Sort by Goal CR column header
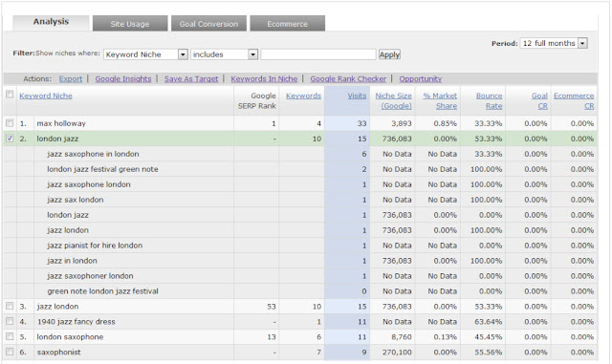Image resolution: width=612 pixels, height=364 pixels. pyautogui.click(x=539, y=101)
